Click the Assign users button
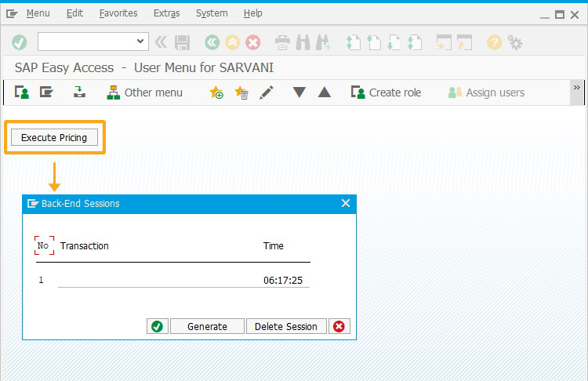 (486, 93)
